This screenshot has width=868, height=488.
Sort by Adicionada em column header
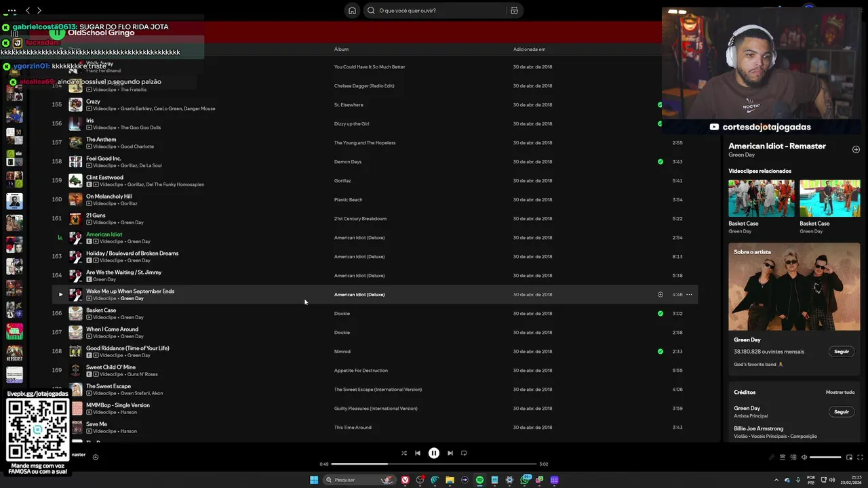[529, 49]
